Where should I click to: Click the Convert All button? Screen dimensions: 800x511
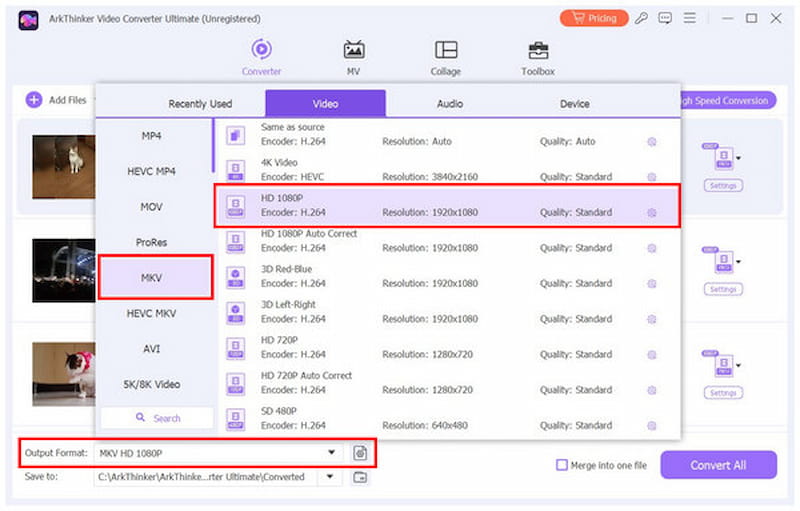(718, 465)
